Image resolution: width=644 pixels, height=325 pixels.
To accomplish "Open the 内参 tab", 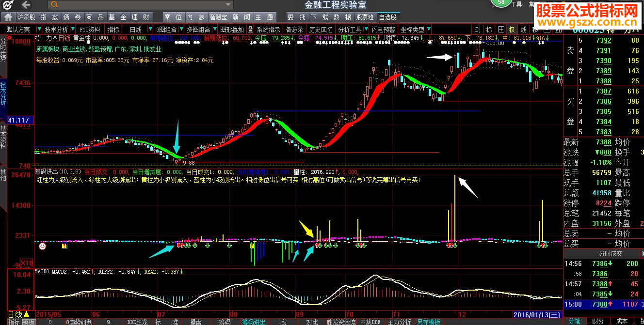I will pos(196,17).
